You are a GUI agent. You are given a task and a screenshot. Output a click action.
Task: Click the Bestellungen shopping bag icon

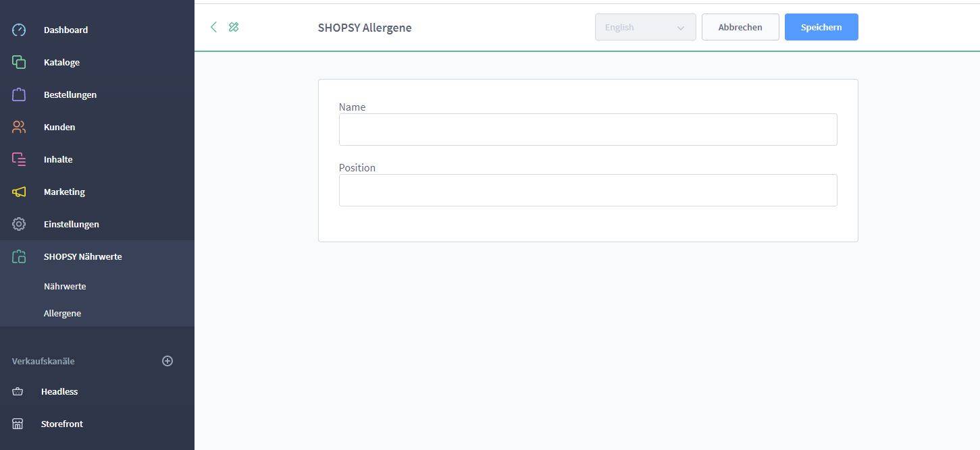click(x=19, y=94)
